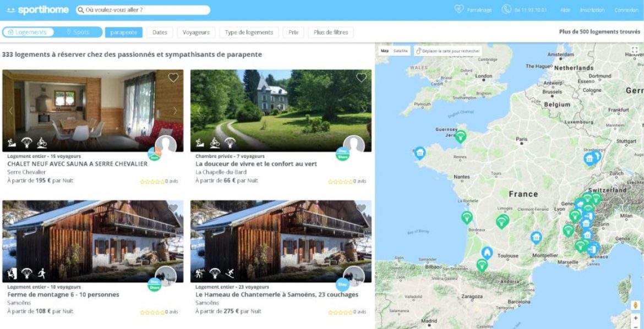The width and height of the screenshot is (644, 329).
Task: Select the Satellite tab on the map
Action: coord(401,51)
